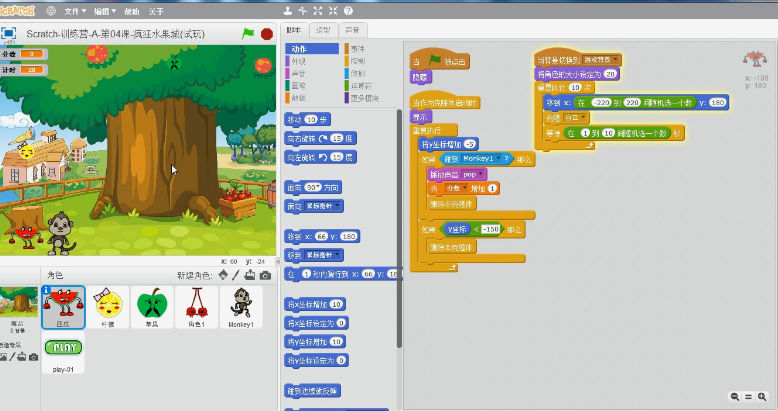Select the duplicate stamp tool
This screenshot has width=778, height=411.
pos(286,11)
